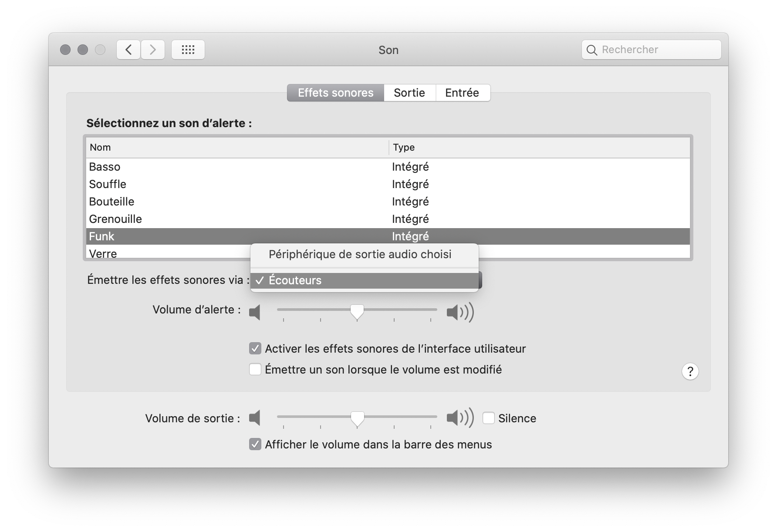Image resolution: width=777 pixels, height=532 pixels.
Task: Click the low-volume speaker icon beside output slider
Action: click(x=255, y=418)
